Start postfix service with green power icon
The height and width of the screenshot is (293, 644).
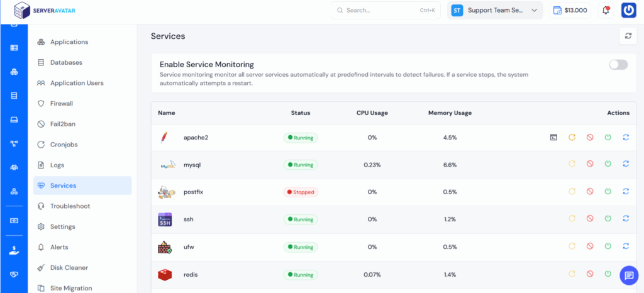[608, 192]
